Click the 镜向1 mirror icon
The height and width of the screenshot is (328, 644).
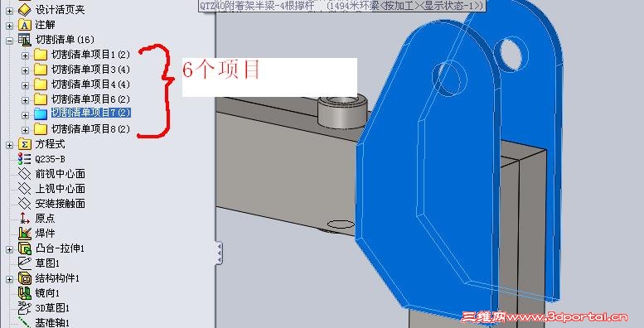[x=25, y=293]
